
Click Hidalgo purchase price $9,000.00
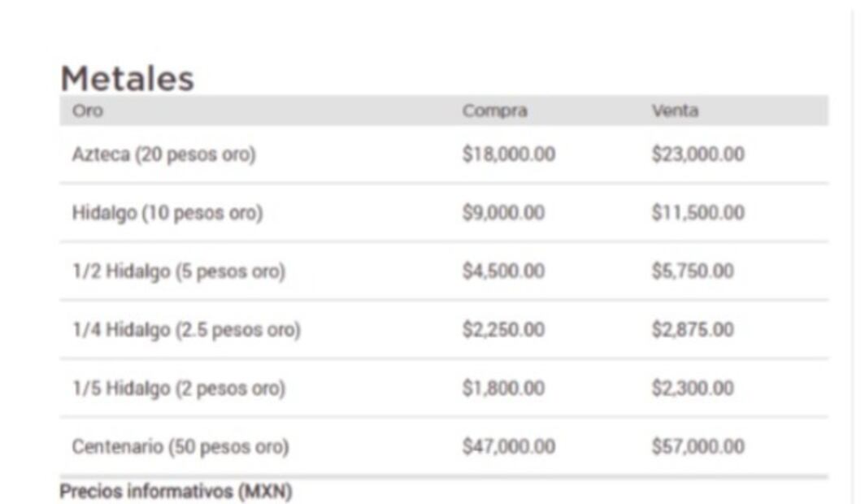pyautogui.click(x=503, y=213)
